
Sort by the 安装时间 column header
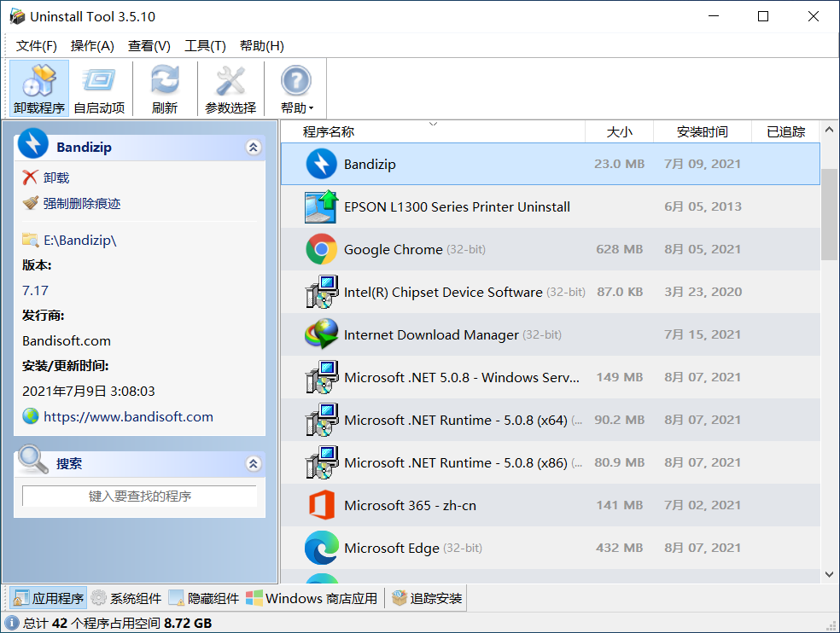pyautogui.click(x=703, y=131)
